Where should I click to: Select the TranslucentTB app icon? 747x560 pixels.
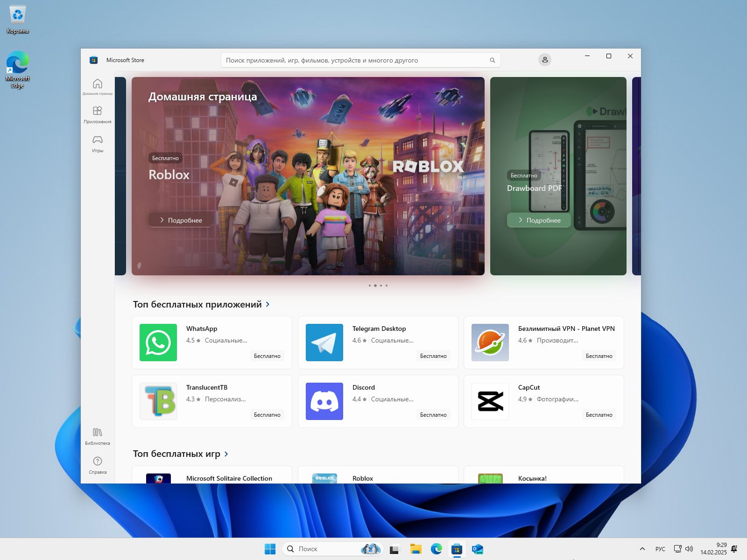pyautogui.click(x=158, y=401)
